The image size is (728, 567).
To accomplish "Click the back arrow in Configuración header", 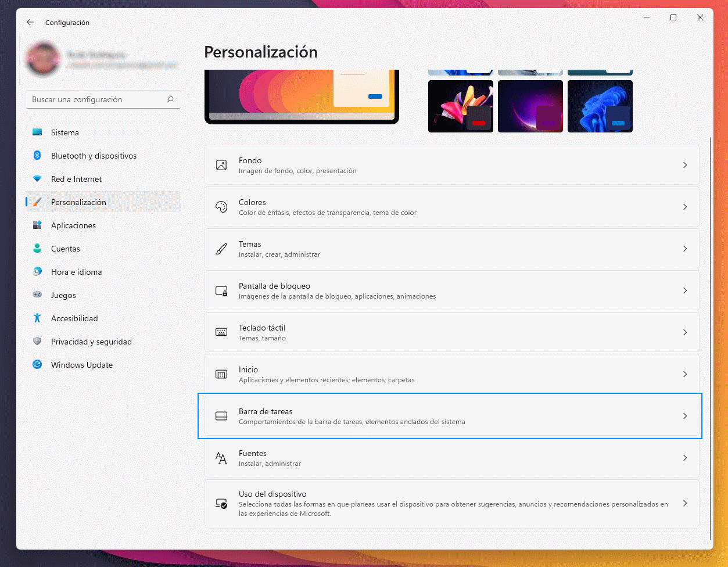I will [x=30, y=22].
